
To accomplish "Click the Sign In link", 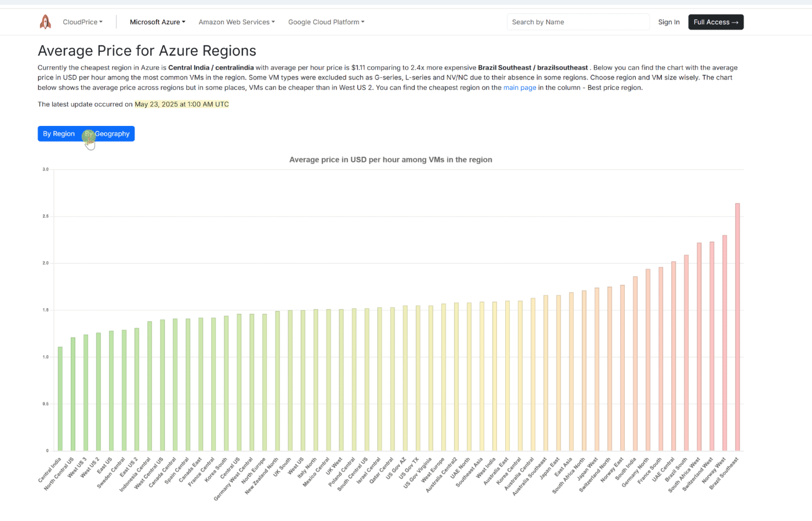I will coord(669,22).
